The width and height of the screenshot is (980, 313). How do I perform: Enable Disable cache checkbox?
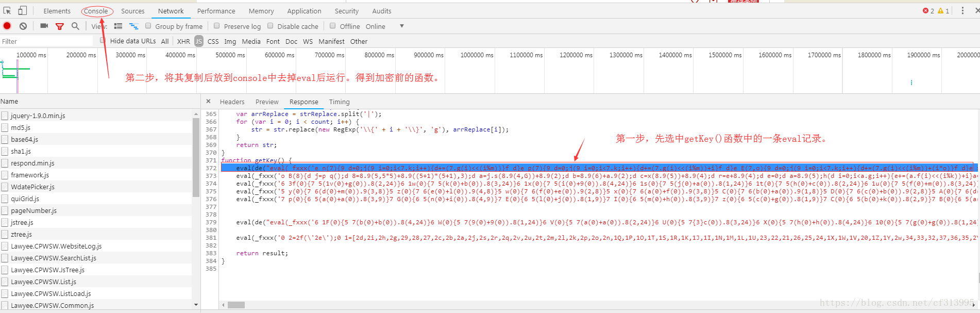point(271,26)
